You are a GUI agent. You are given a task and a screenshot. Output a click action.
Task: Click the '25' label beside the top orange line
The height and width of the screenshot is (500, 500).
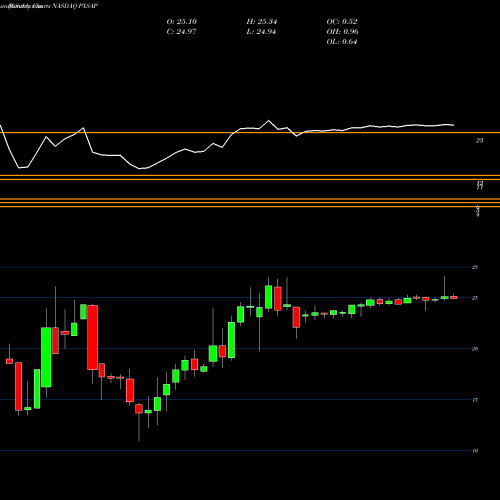(479, 141)
